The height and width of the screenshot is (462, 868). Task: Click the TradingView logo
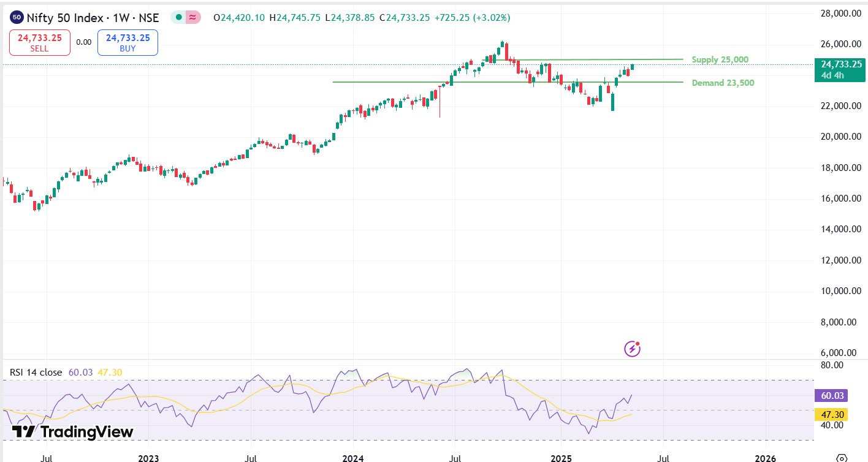[72, 431]
